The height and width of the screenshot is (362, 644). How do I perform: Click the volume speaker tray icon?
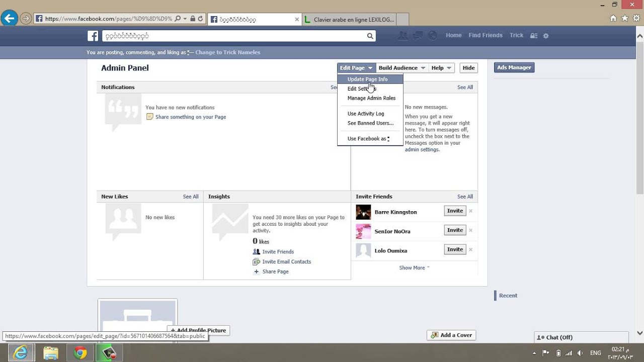click(580, 353)
